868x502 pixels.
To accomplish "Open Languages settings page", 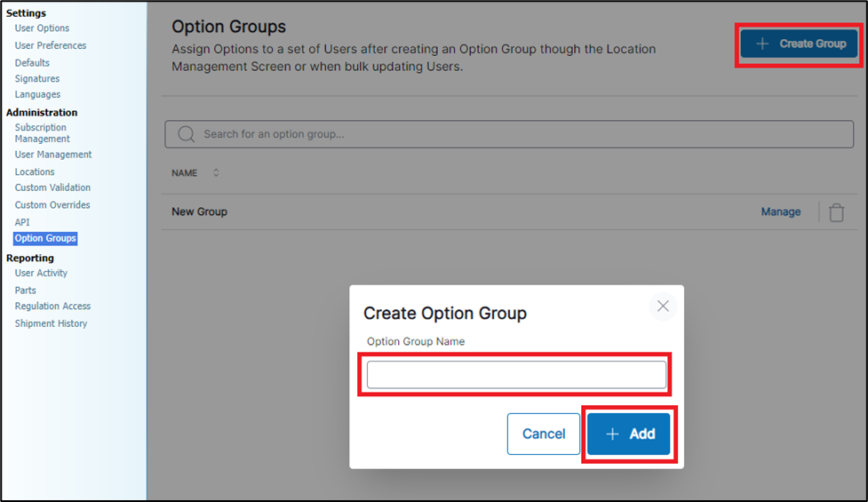I will (37, 94).
